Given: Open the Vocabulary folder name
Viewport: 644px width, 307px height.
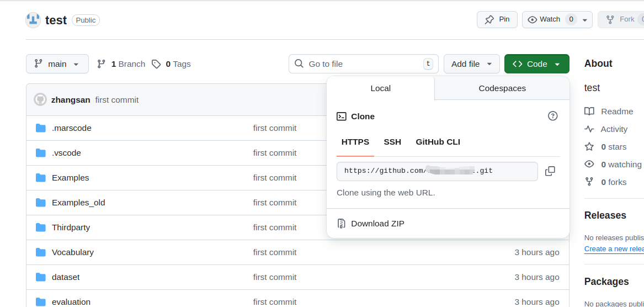Looking at the screenshot, I should pyautogui.click(x=73, y=252).
